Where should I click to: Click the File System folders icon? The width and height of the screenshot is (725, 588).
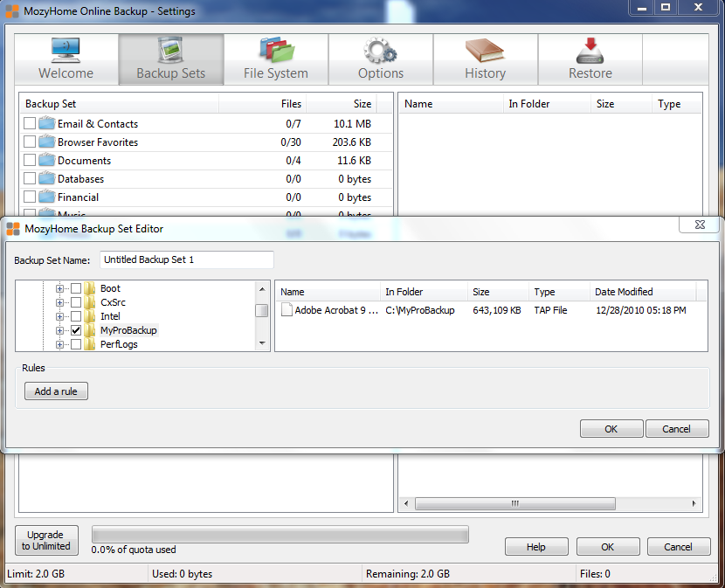(x=277, y=50)
